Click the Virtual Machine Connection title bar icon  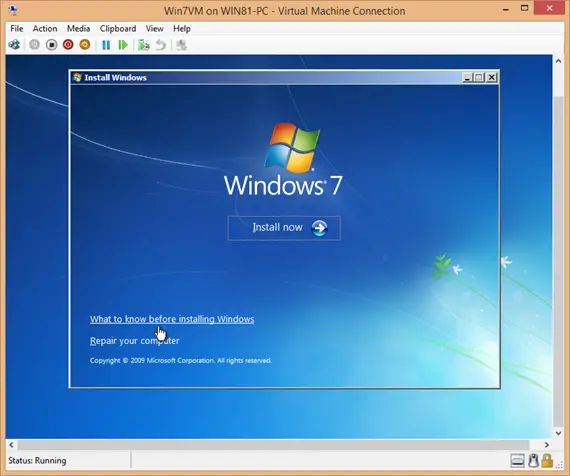click(x=14, y=10)
